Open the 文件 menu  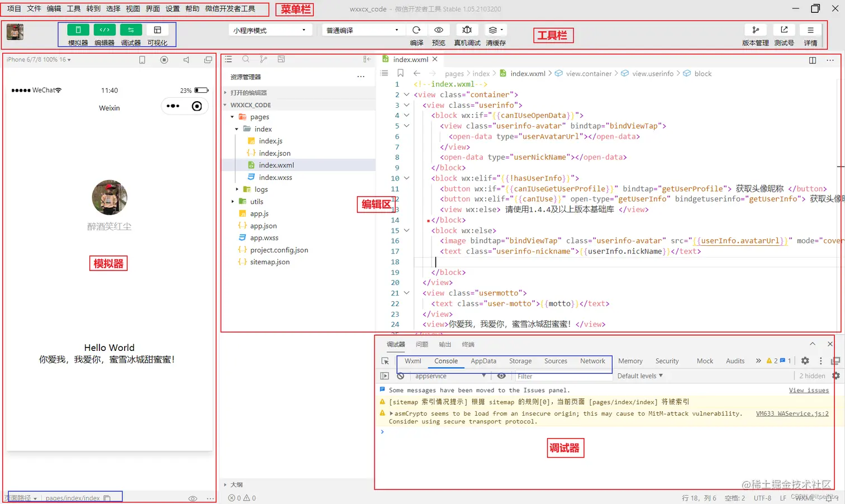(x=34, y=8)
